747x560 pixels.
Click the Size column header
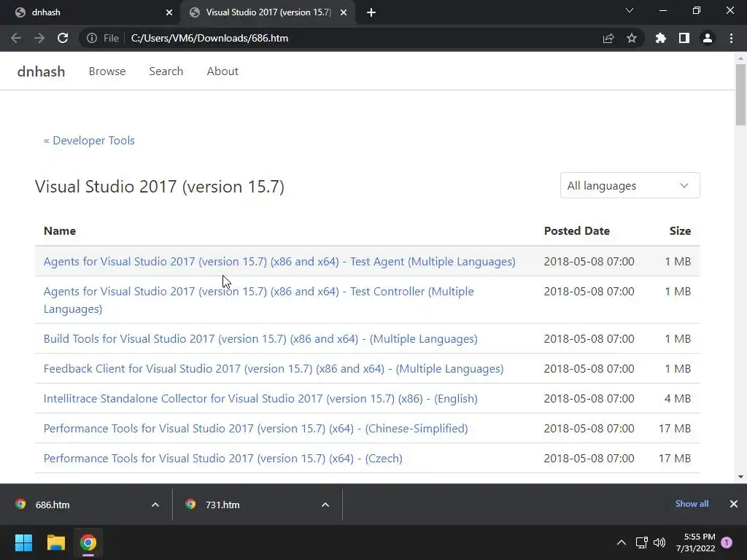pos(680,231)
